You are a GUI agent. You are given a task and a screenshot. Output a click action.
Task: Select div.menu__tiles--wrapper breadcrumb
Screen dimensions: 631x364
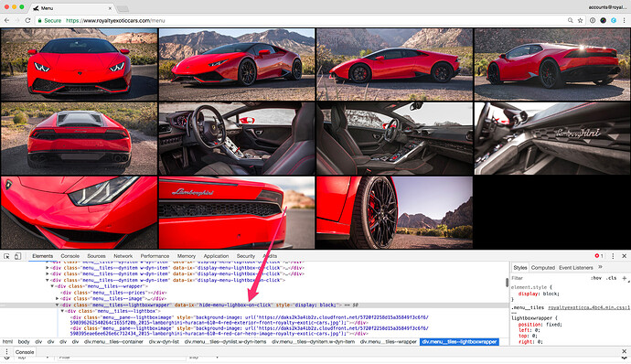click(389, 342)
